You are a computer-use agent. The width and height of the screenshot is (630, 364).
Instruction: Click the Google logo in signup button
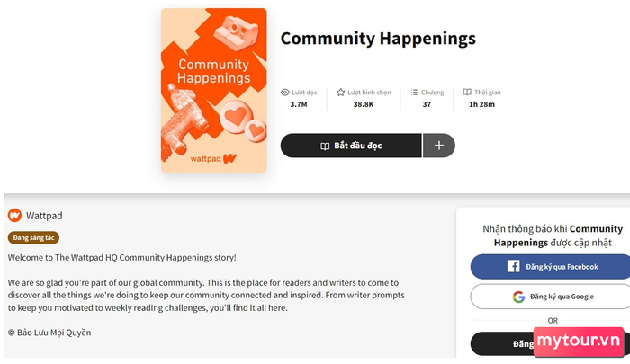[x=518, y=297]
